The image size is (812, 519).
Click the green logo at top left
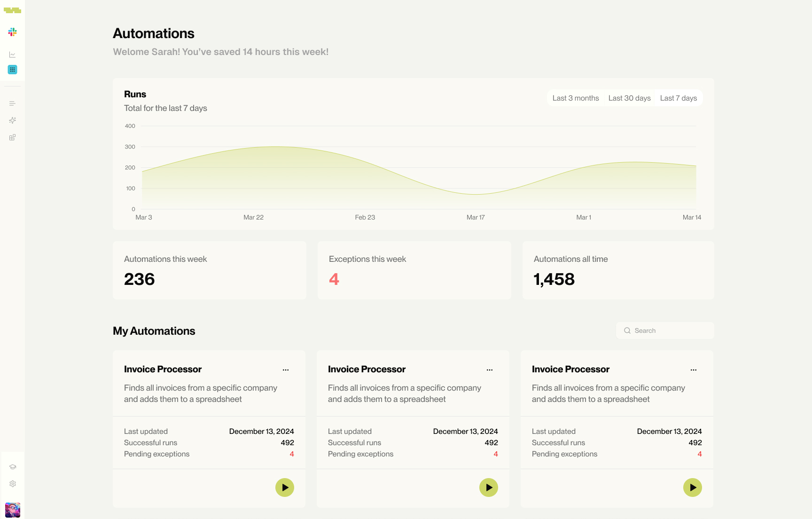pyautogui.click(x=13, y=10)
